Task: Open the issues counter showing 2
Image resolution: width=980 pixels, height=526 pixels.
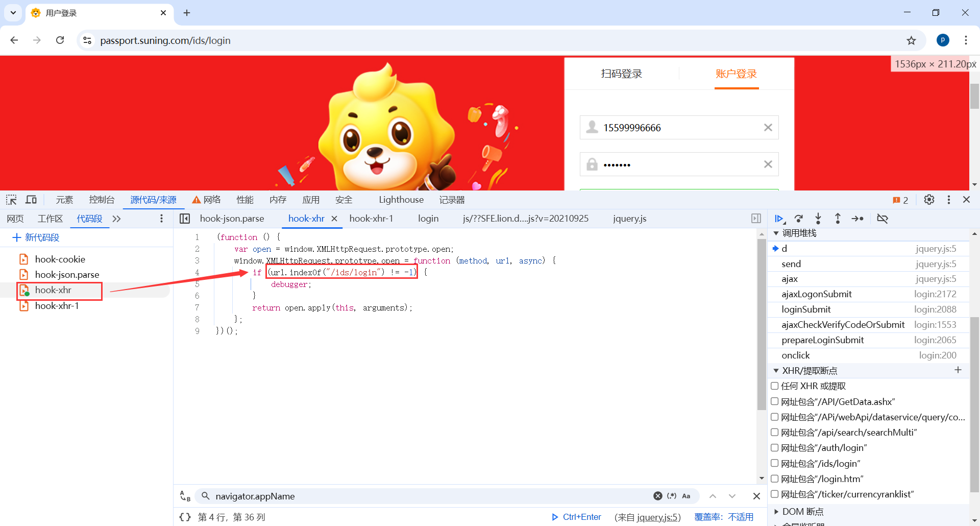Action: [900, 200]
